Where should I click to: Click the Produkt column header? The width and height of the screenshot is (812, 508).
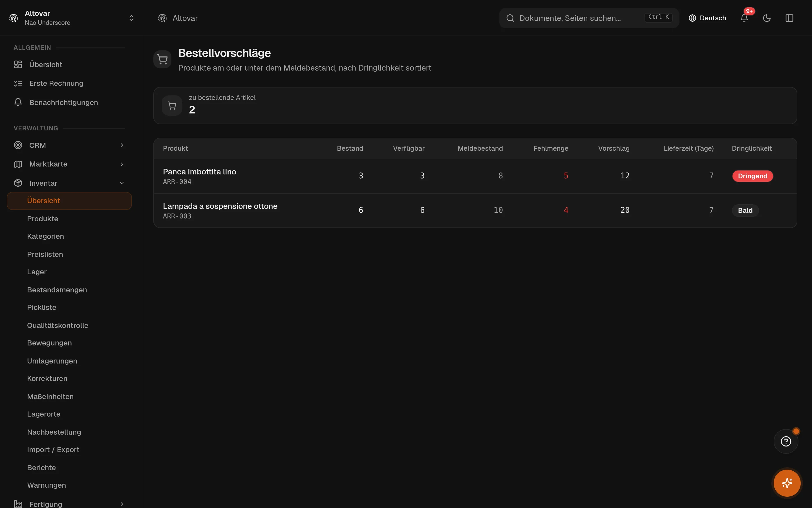point(175,148)
